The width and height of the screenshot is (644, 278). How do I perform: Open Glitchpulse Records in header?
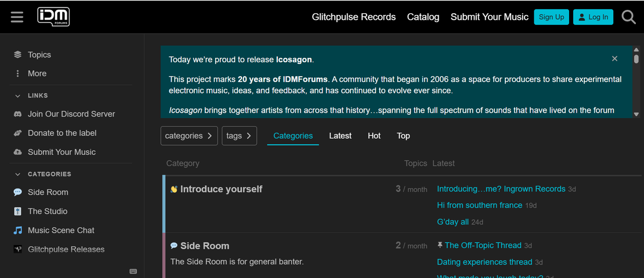point(354,17)
